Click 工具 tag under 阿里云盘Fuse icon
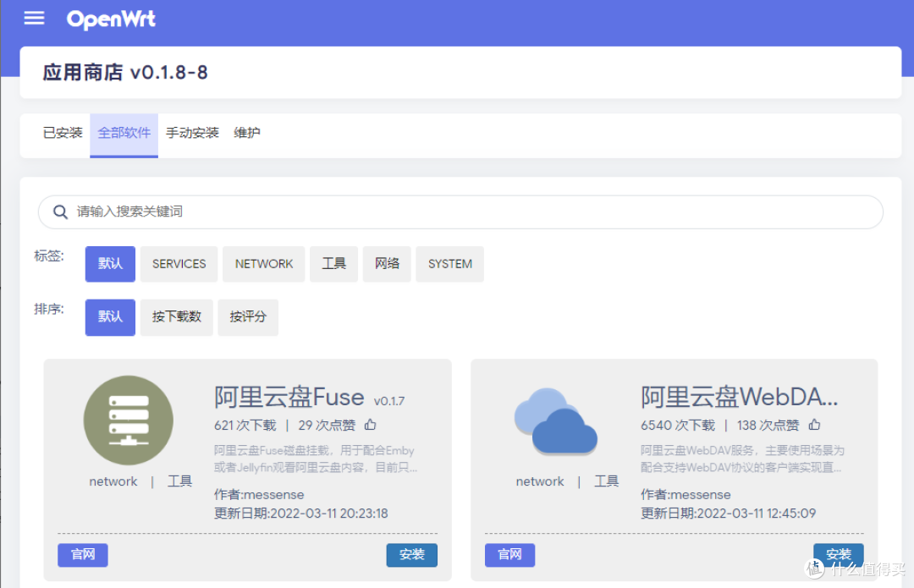Image resolution: width=914 pixels, height=588 pixels. (179, 481)
